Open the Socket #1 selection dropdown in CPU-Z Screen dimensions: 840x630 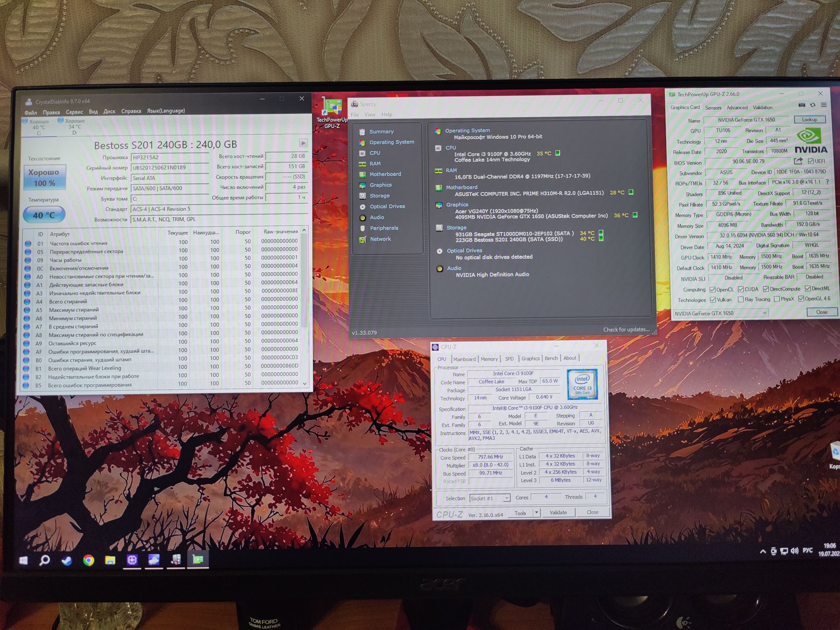pyautogui.click(x=490, y=498)
